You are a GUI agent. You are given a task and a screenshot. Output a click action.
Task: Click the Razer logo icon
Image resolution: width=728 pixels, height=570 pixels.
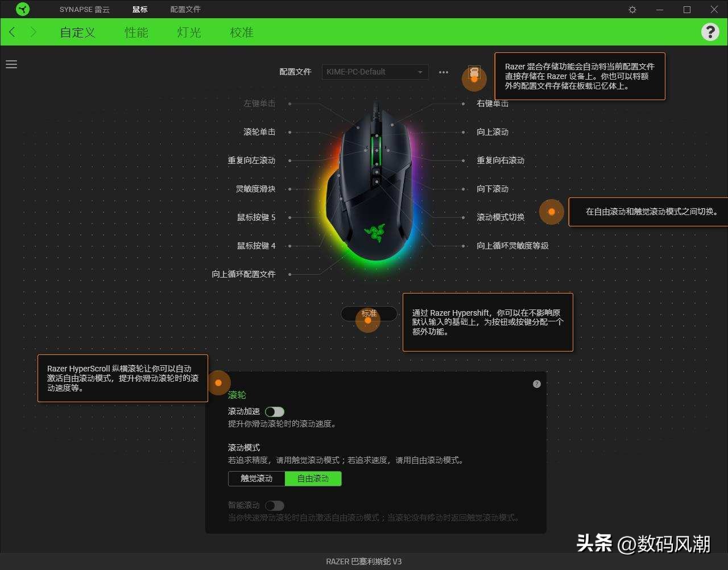(x=22, y=9)
